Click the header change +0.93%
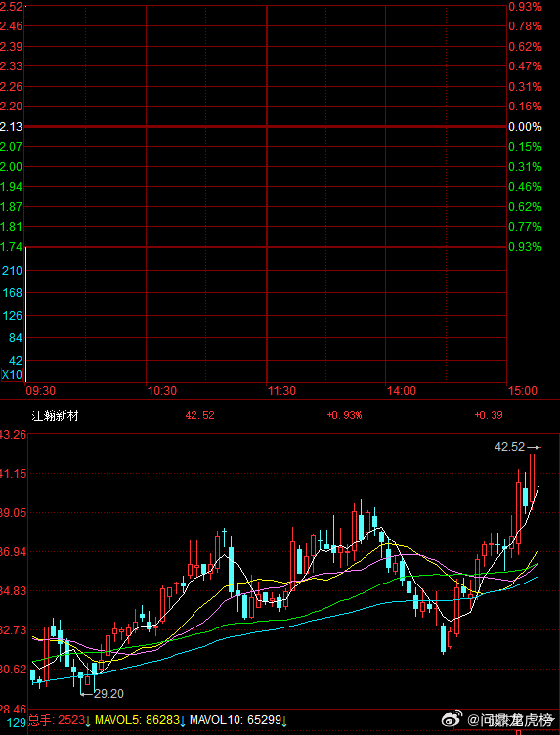 click(x=344, y=415)
